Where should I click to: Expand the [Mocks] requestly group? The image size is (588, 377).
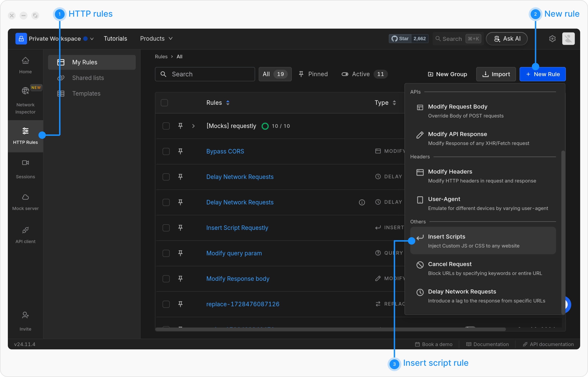click(x=193, y=126)
